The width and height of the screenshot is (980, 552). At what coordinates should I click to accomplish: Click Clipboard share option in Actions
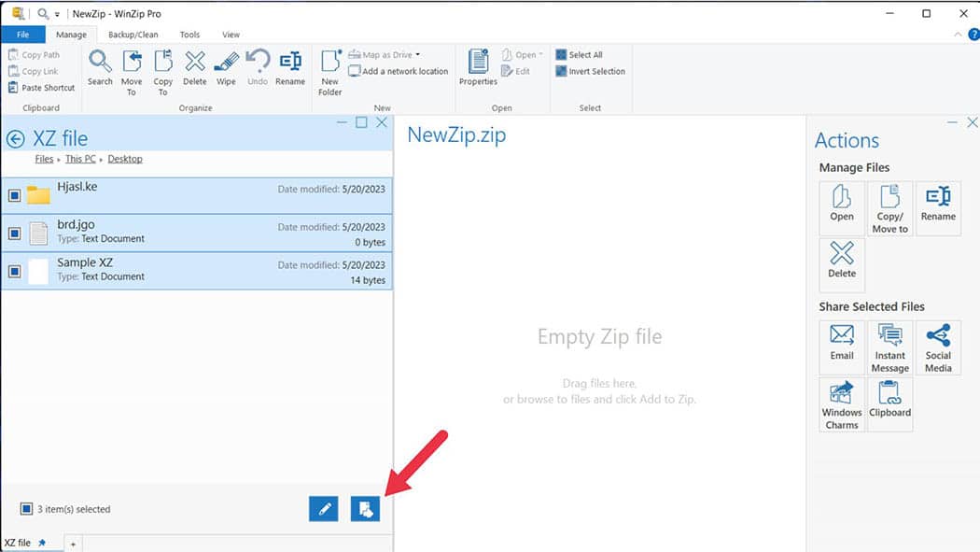pos(890,404)
